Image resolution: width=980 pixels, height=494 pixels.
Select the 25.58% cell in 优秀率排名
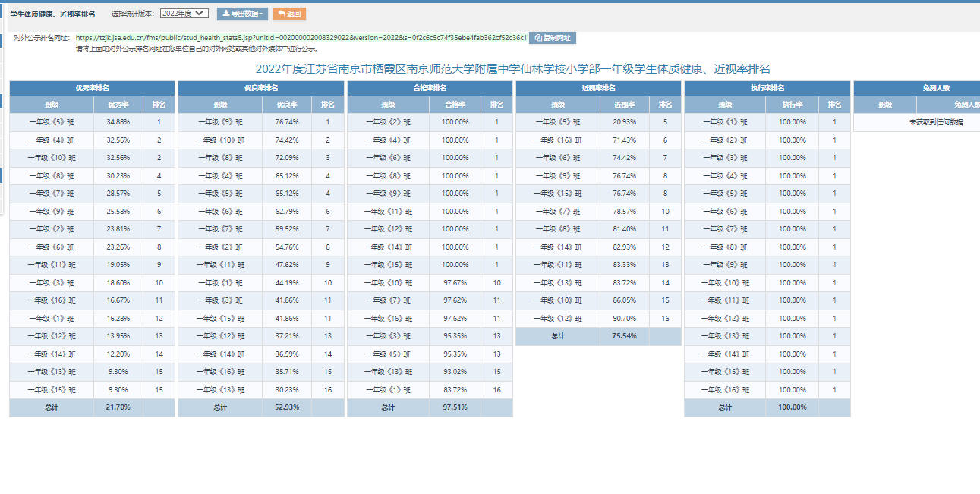pos(118,212)
